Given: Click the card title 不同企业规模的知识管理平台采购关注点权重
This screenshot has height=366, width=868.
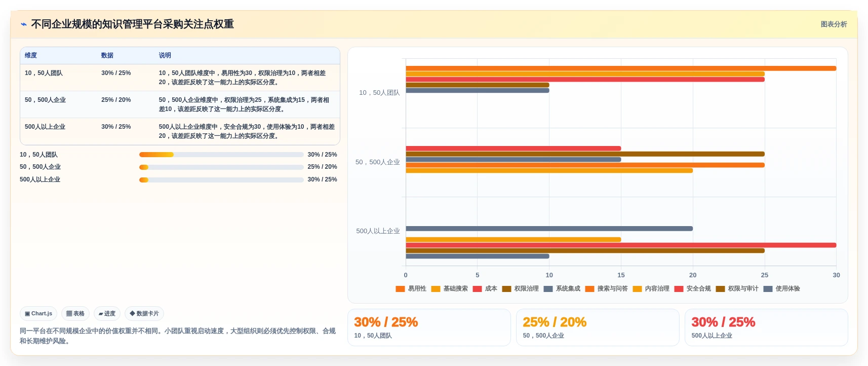Looking at the screenshot, I should 132,24.
